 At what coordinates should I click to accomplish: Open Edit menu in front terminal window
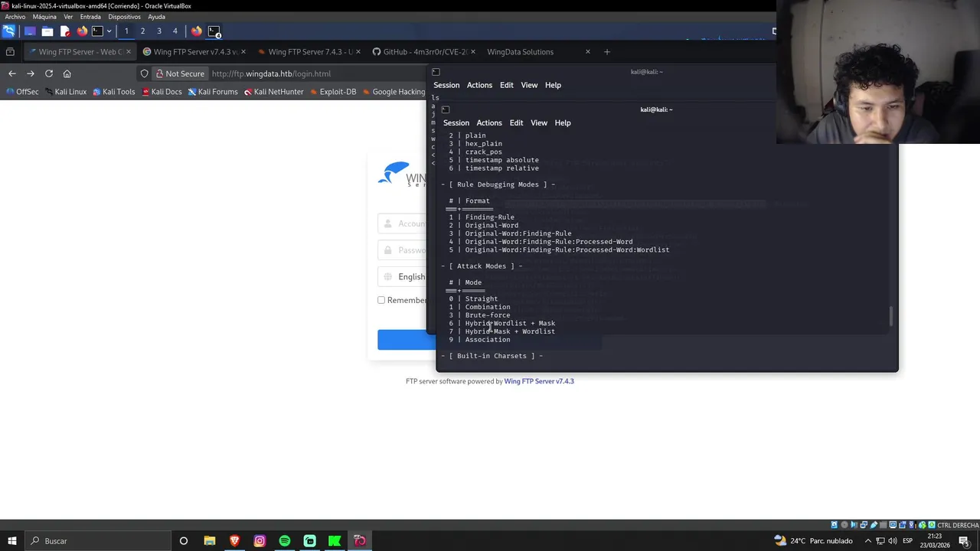click(x=517, y=122)
